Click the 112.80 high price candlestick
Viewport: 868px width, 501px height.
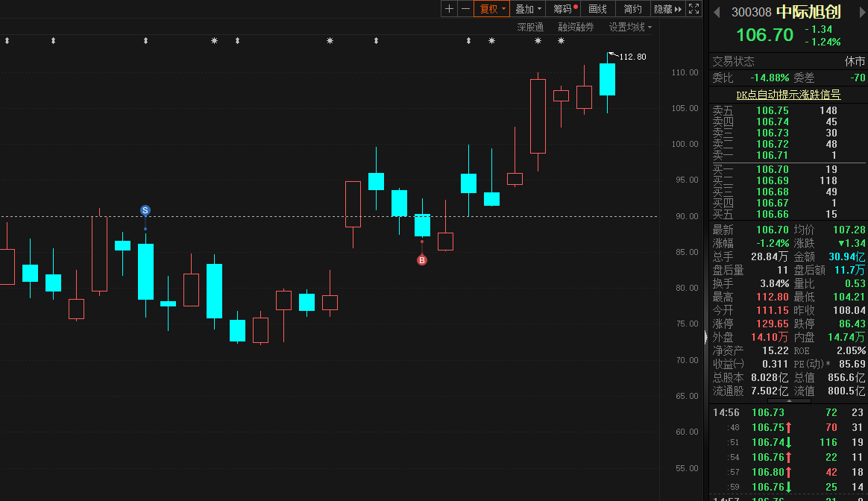[x=607, y=79]
